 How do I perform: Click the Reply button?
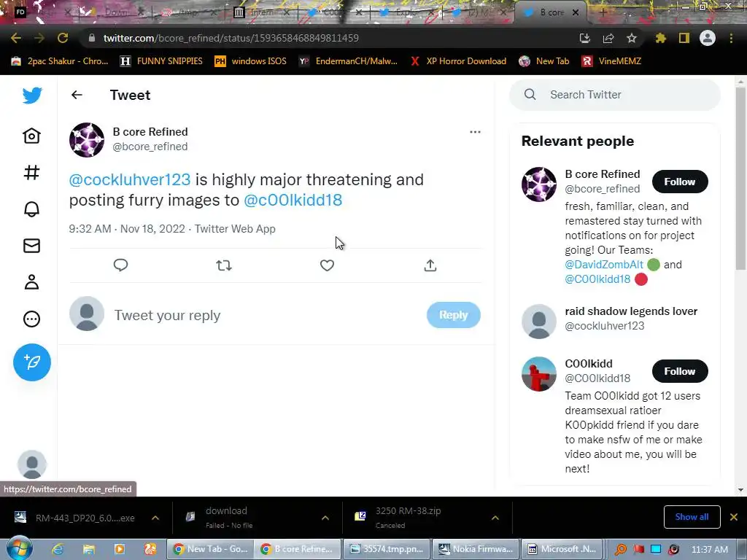[454, 315]
